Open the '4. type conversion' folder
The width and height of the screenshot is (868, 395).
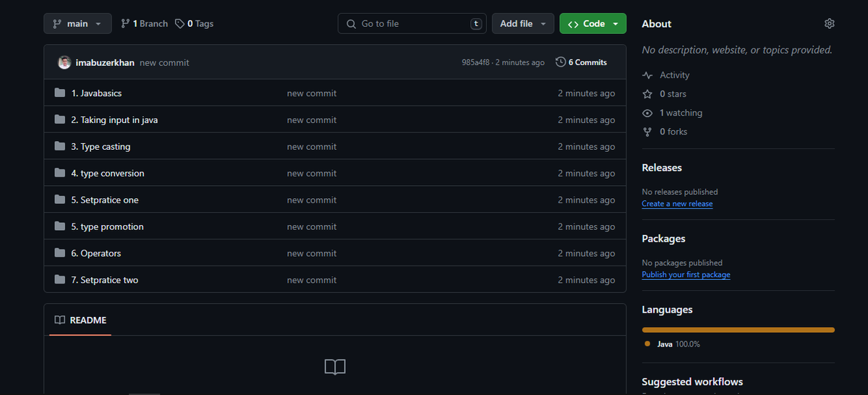[x=108, y=174]
